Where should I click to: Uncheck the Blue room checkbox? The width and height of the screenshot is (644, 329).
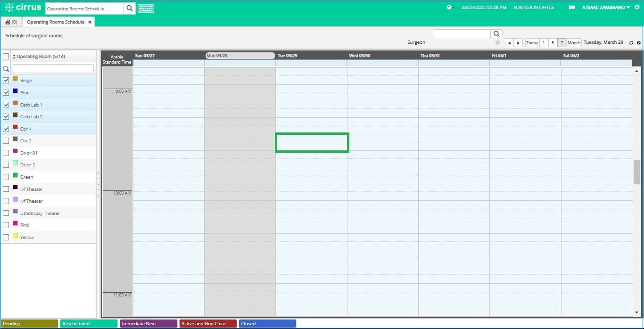(x=6, y=92)
